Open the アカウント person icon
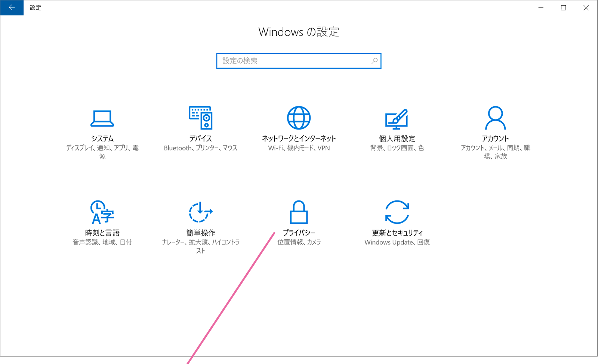The height and width of the screenshot is (364, 598). pyautogui.click(x=495, y=118)
